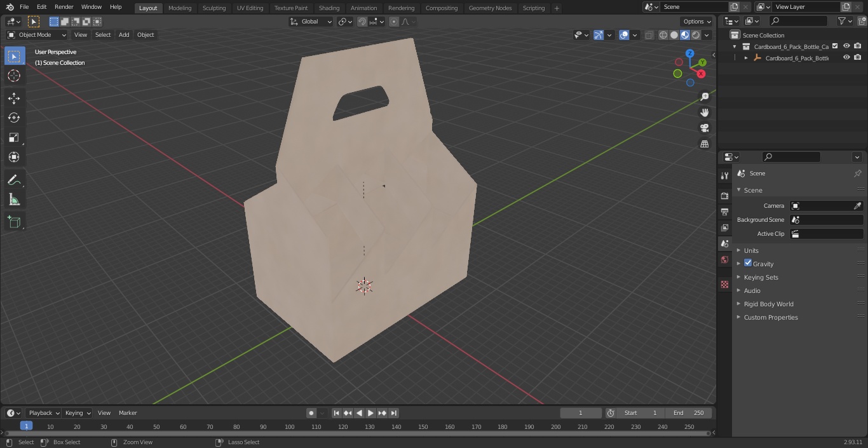Enable the Gravity checkbox
The width and height of the screenshot is (868, 448).
point(748,263)
